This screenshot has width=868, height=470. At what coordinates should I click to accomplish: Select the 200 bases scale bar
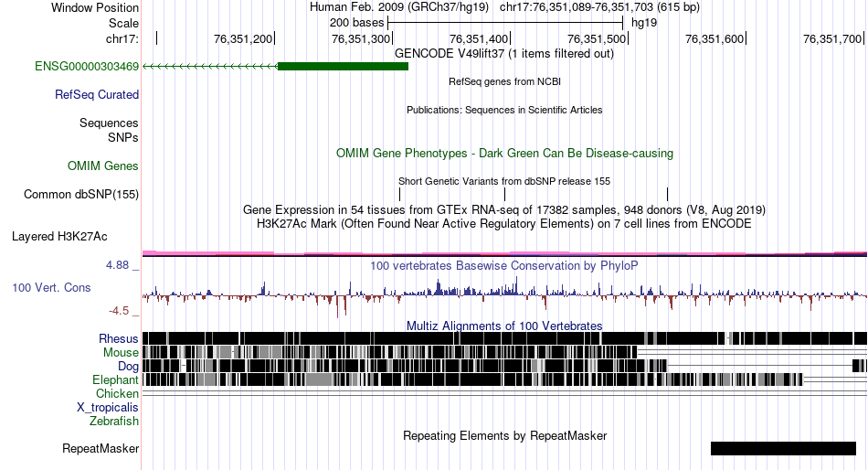tap(505, 23)
